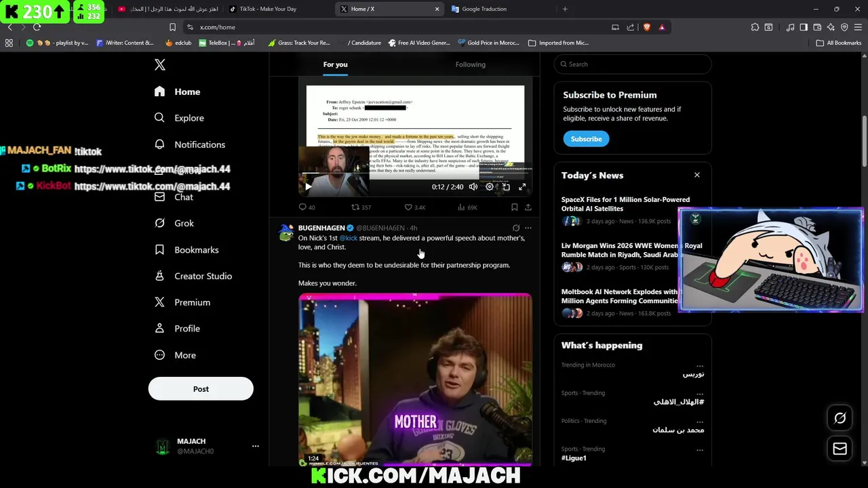
Task: Open BUGENHAGEN profile avatar
Action: coord(286,232)
